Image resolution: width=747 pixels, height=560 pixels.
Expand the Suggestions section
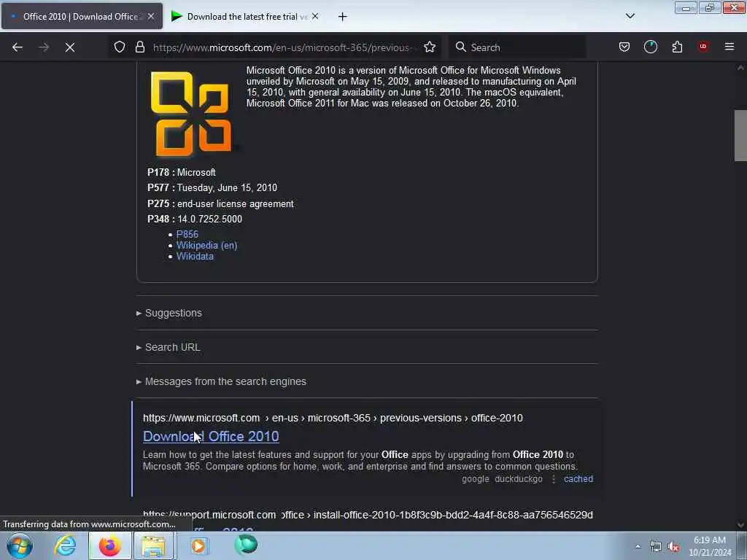pos(169,313)
